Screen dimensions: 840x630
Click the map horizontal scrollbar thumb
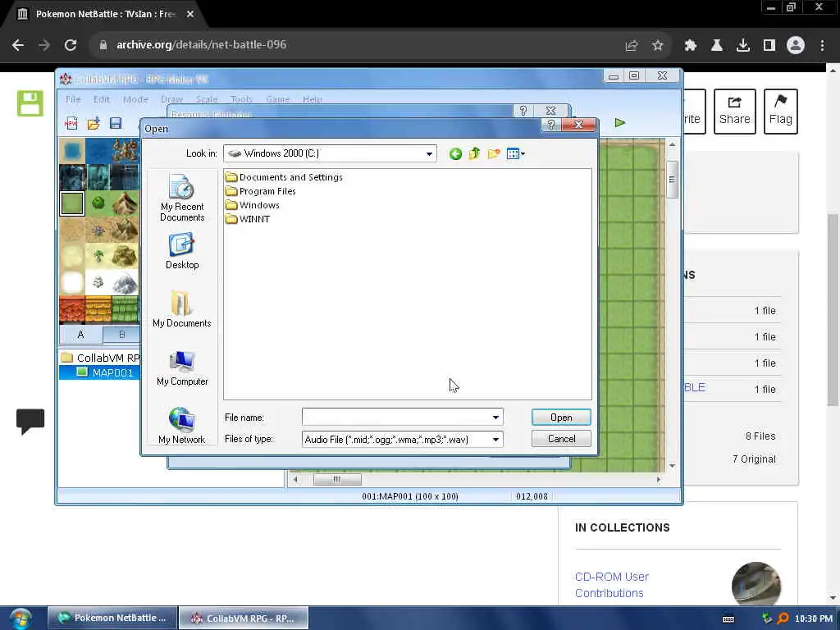click(337, 479)
